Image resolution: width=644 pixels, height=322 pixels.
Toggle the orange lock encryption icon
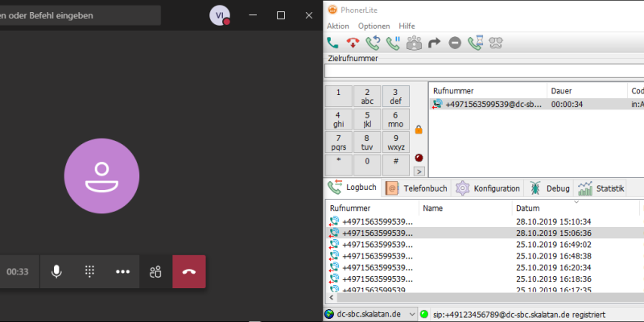(419, 129)
